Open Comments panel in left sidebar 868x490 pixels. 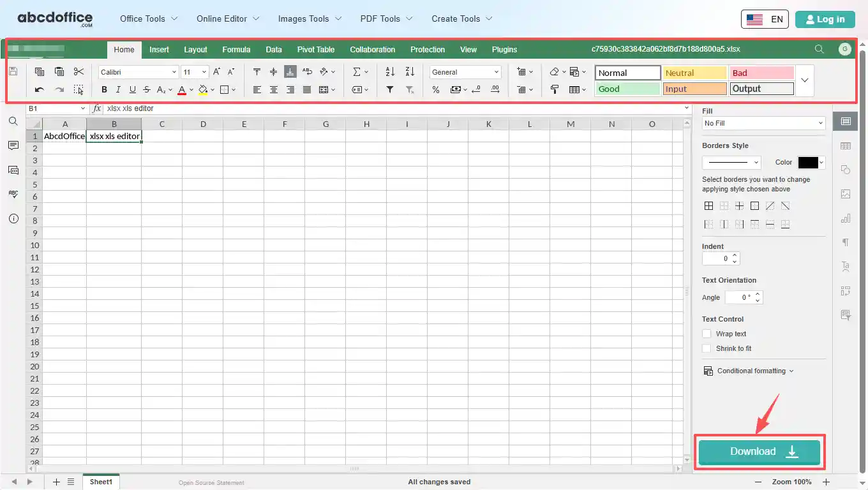click(x=13, y=145)
